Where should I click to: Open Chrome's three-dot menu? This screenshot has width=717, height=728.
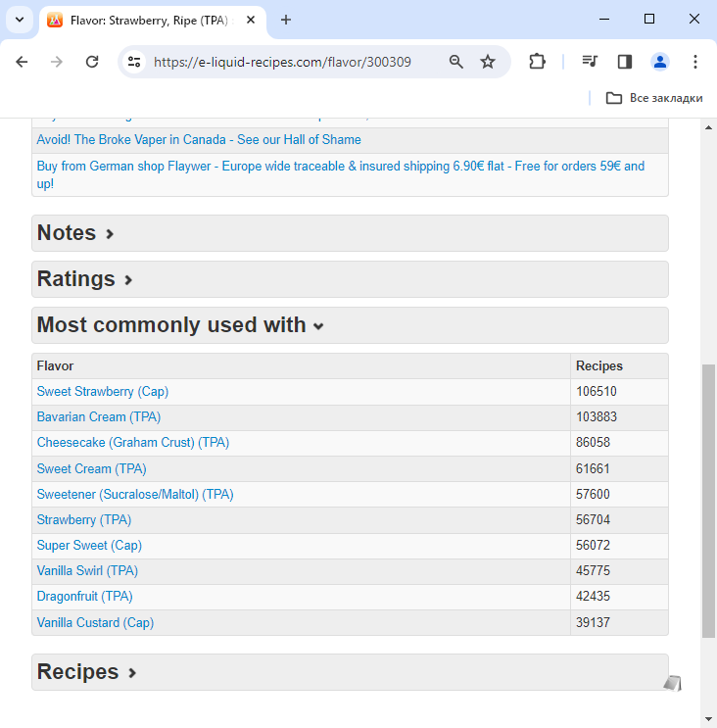click(694, 62)
